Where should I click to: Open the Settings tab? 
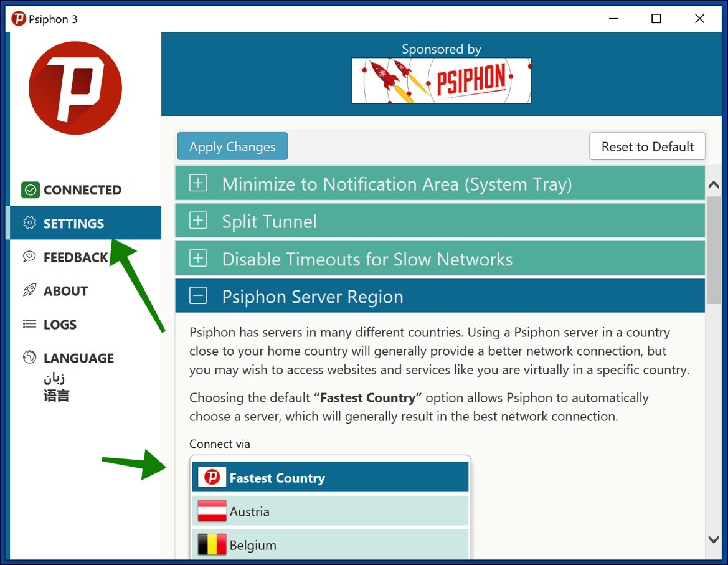(85, 223)
